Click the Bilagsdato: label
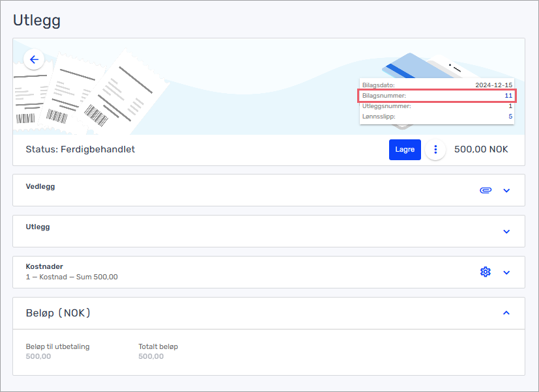The width and height of the screenshot is (539, 392). pos(379,85)
